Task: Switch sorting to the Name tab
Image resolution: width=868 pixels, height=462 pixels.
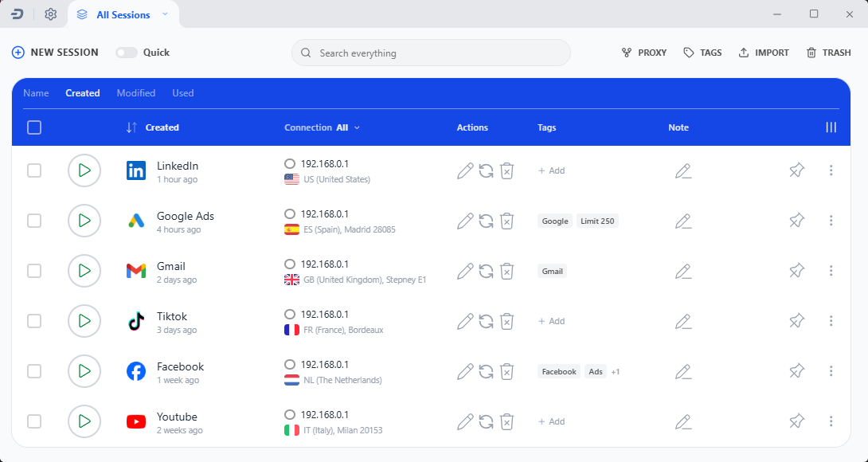Action: (x=36, y=93)
